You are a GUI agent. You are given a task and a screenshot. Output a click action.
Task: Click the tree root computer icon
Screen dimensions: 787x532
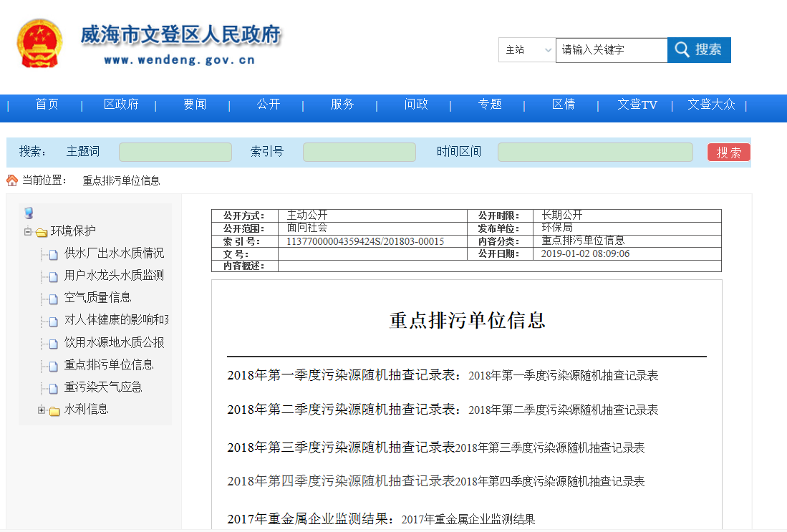29,213
